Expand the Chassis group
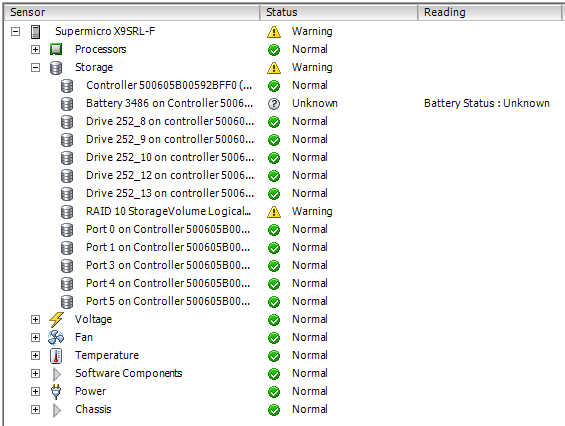 point(35,409)
